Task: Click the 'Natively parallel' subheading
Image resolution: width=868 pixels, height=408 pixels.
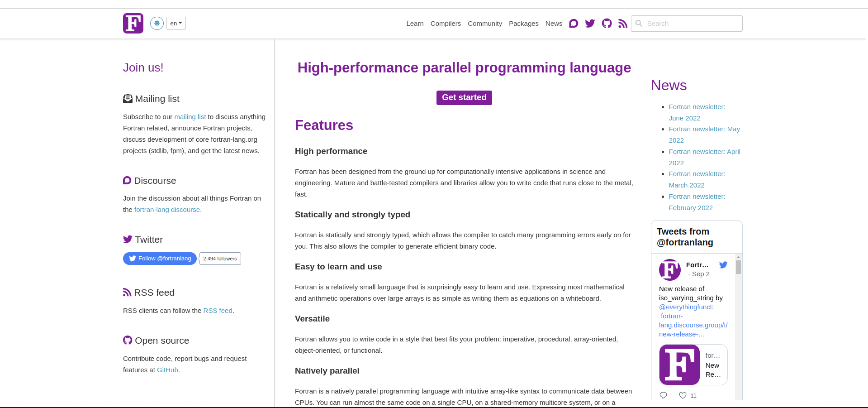Action: pyautogui.click(x=327, y=371)
